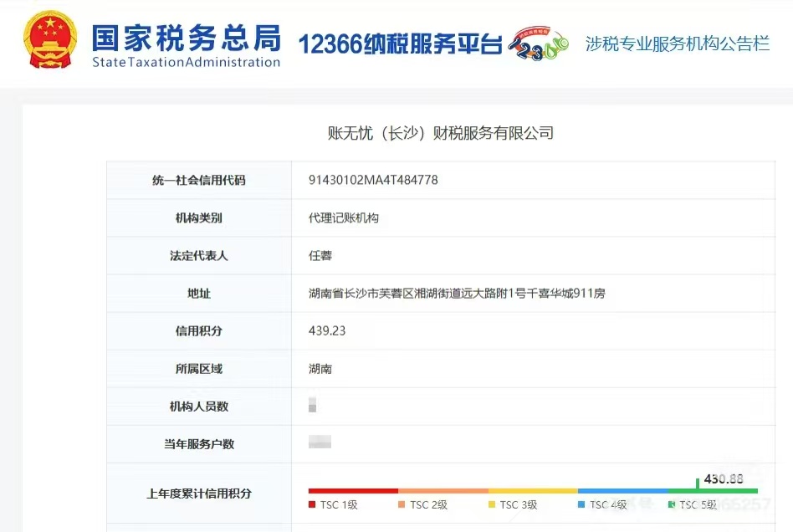Select the credit code 91430102MA4T484778

[373, 180]
